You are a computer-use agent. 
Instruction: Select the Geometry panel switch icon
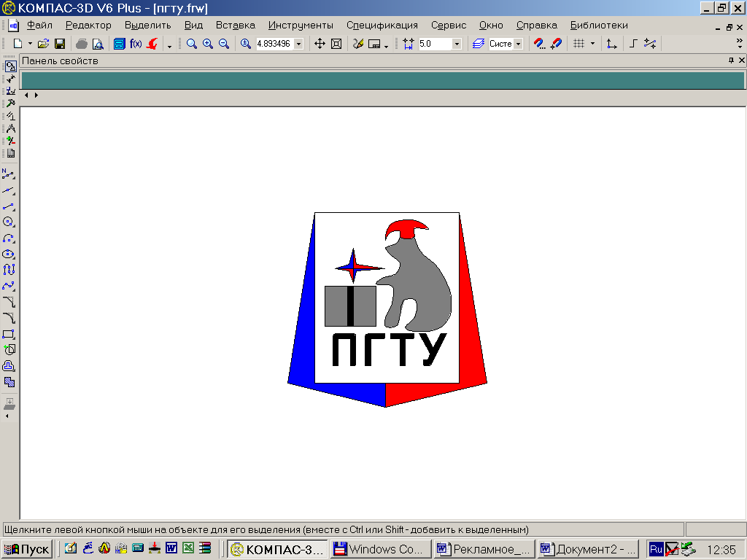10,66
